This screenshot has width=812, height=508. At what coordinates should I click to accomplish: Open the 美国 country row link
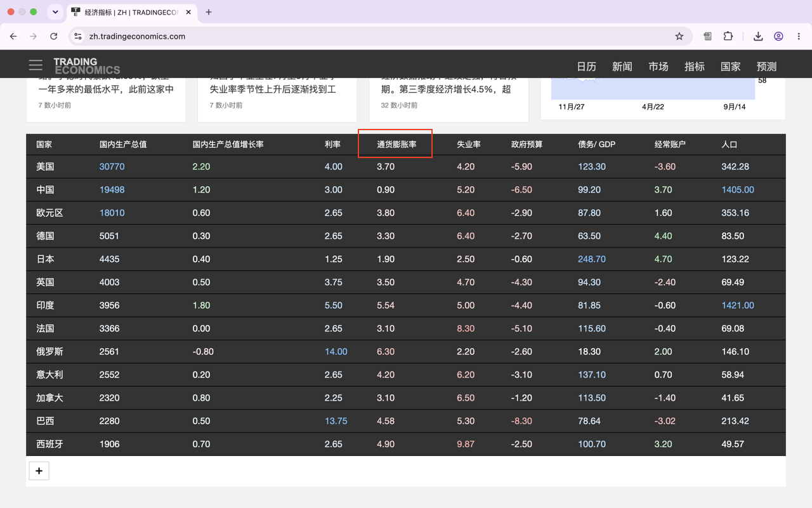pos(45,167)
